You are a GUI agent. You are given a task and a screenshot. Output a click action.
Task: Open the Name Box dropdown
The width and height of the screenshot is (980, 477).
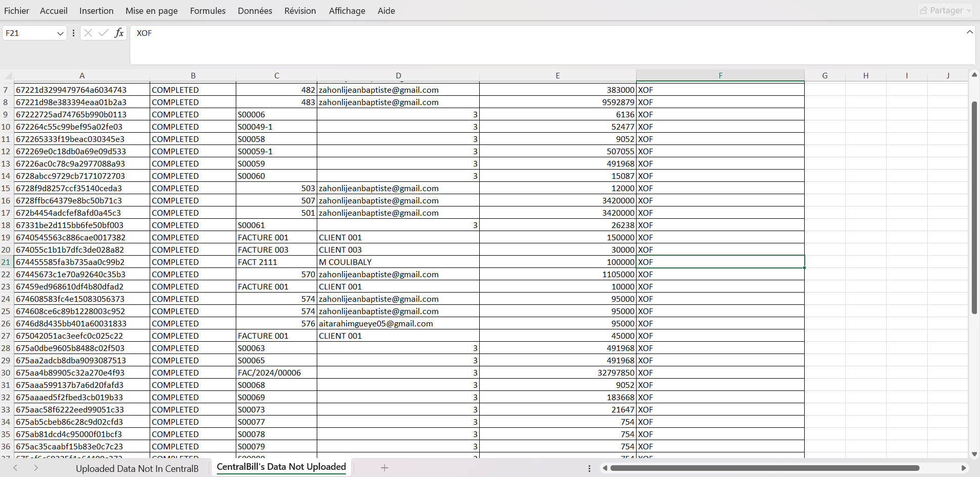point(60,33)
